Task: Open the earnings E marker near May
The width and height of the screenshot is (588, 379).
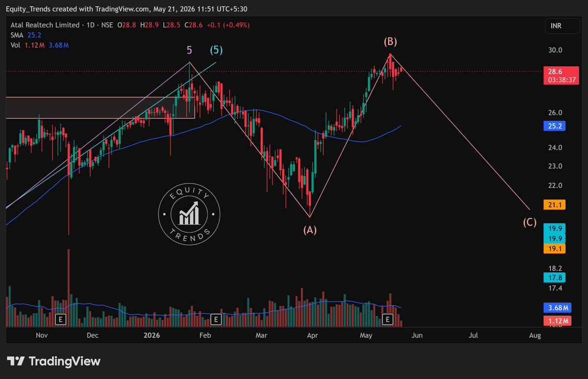Action: point(388,319)
